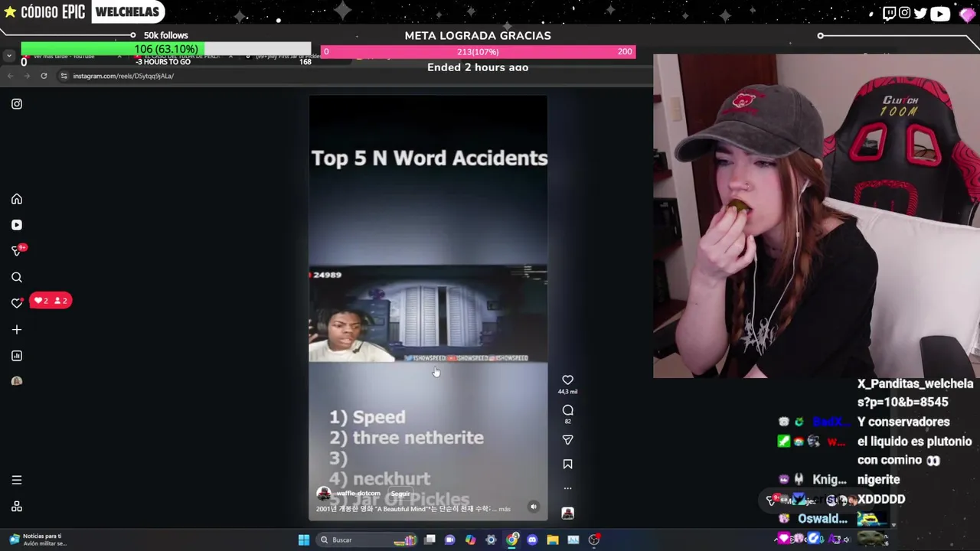Click 'XDDDDD' chat message
The height and width of the screenshot is (551, 980).
[881, 499]
